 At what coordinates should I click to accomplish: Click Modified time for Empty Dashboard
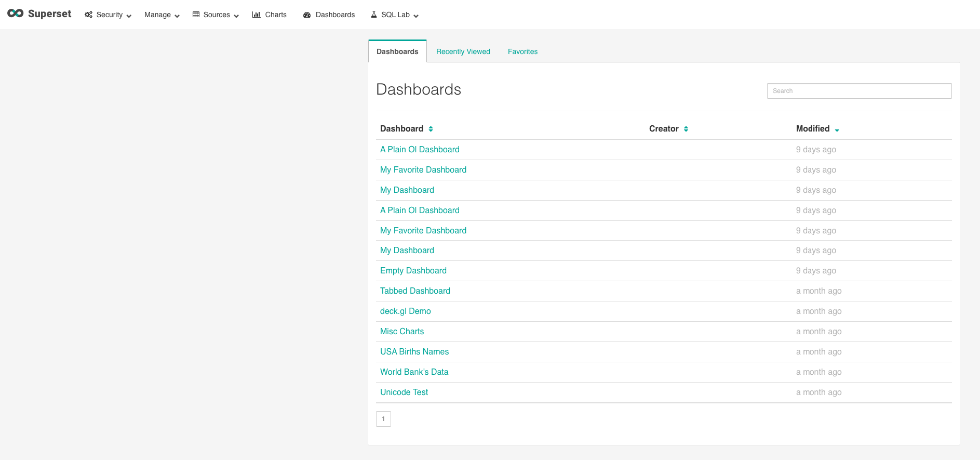[816, 271]
